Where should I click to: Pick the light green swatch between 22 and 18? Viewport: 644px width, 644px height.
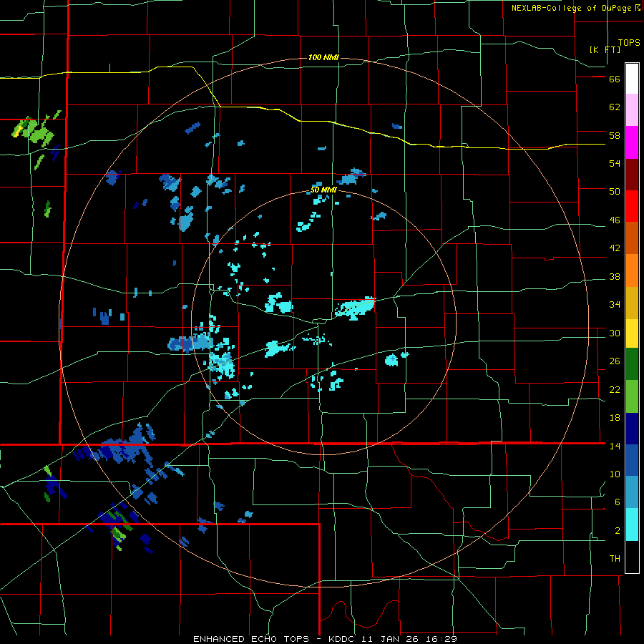pyautogui.click(x=632, y=396)
